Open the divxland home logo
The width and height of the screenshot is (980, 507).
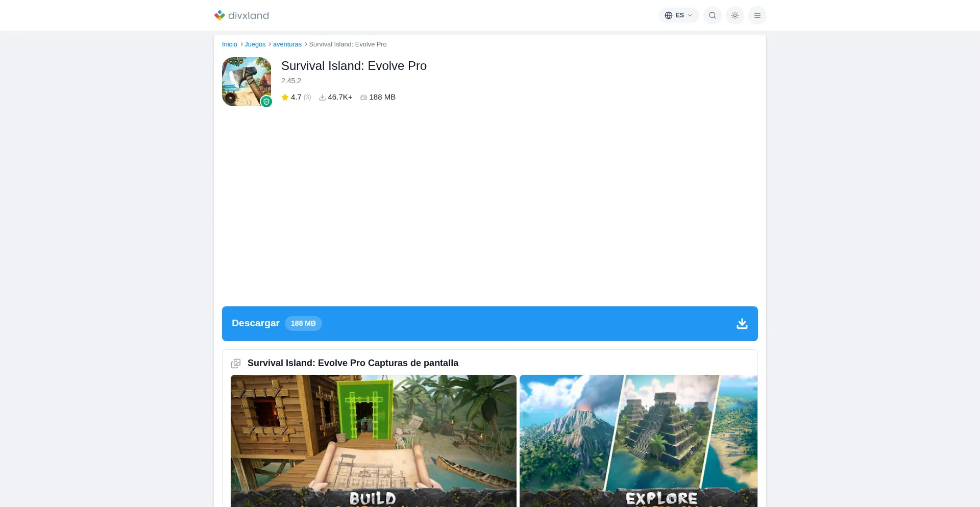[x=241, y=15]
